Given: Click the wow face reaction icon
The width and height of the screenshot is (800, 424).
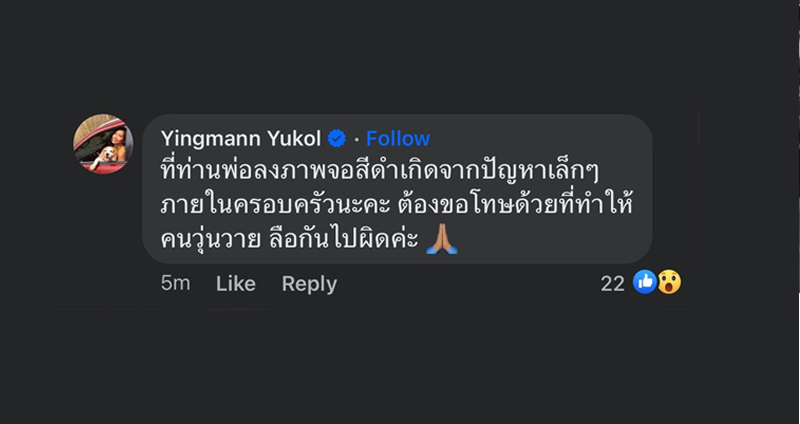Looking at the screenshot, I should (x=669, y=283).
